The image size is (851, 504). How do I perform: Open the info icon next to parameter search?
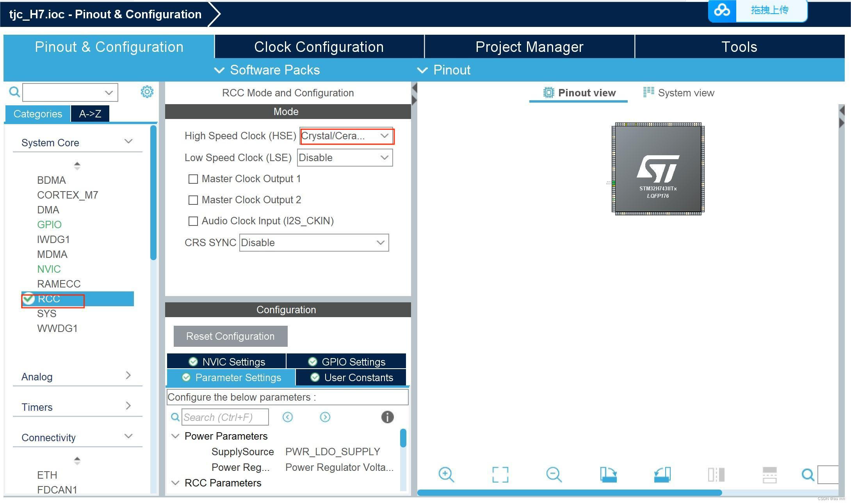click(387, 417)
